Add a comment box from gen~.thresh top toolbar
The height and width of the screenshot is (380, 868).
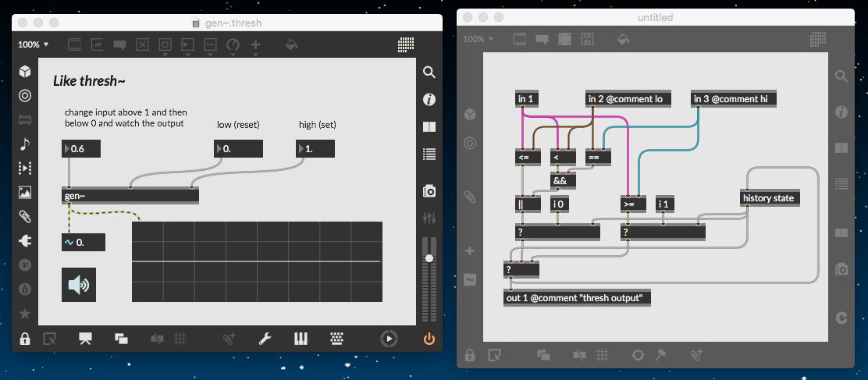(x=119, y=44)
